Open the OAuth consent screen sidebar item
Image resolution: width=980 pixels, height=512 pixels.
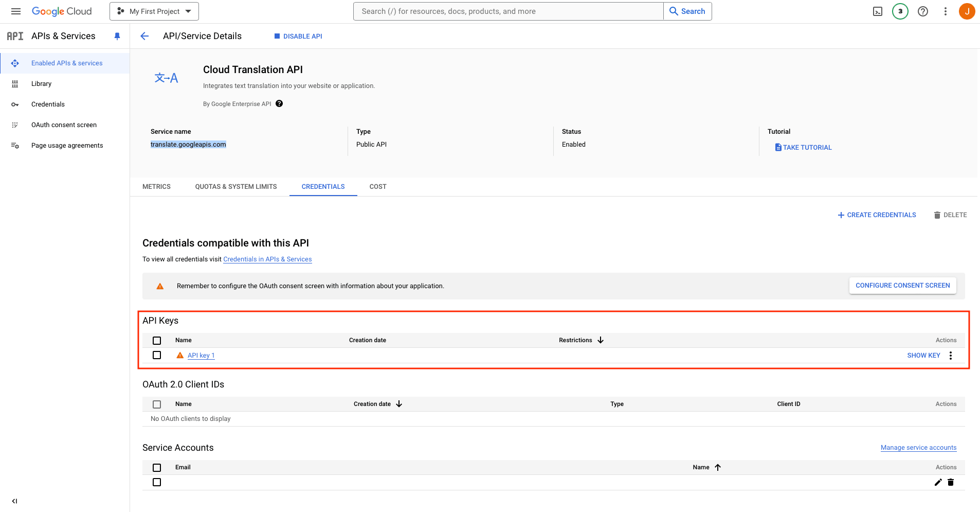pyautogui.click(x=64, y=125)
